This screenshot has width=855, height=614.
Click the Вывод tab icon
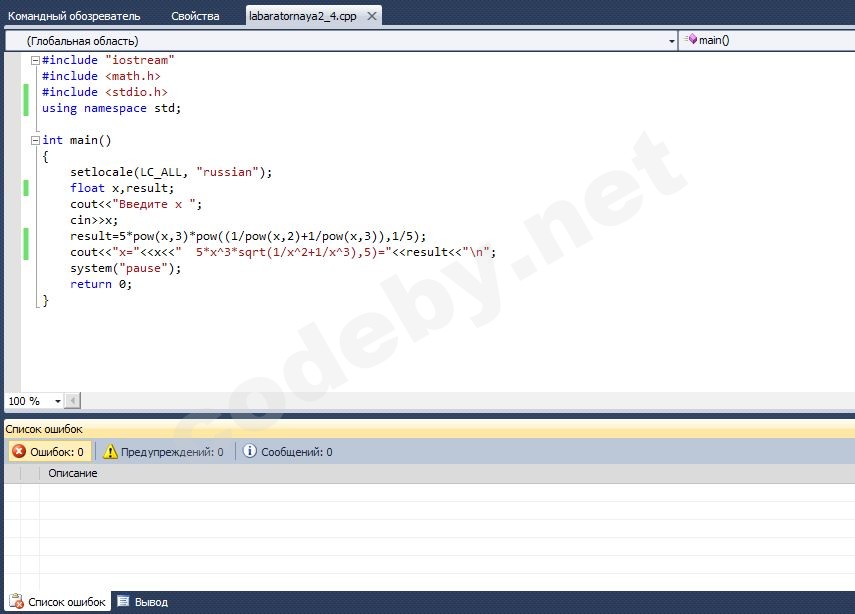(x=124, y=601)
